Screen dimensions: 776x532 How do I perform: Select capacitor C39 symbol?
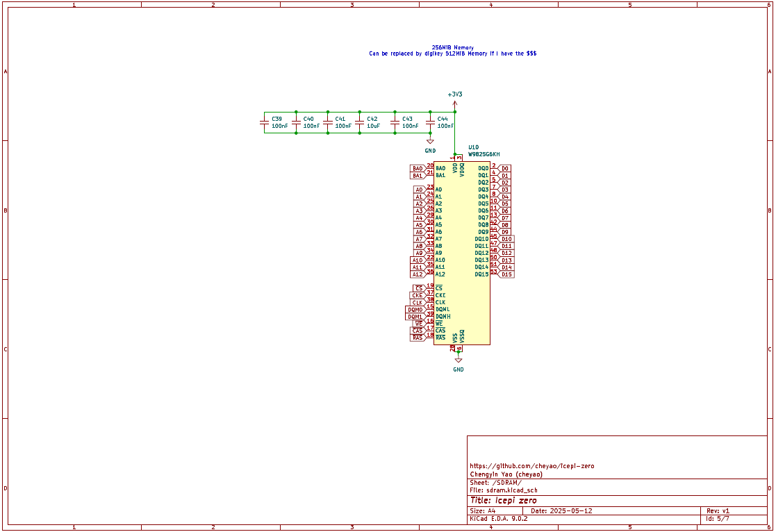tap(264, 122)
